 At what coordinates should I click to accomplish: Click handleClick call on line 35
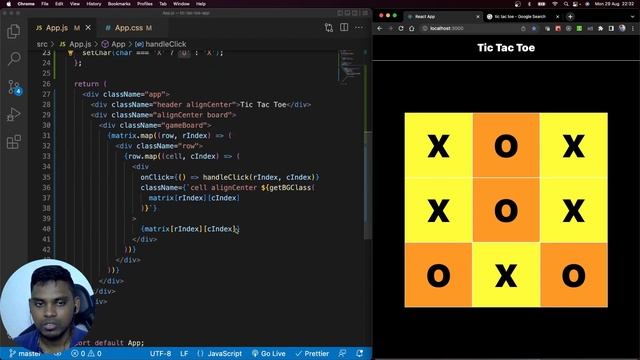pos(226,177)
